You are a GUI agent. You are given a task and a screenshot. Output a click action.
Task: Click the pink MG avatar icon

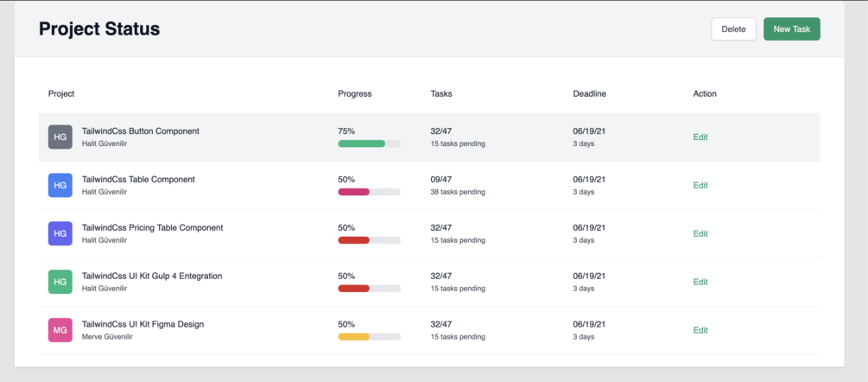[60, 330]
